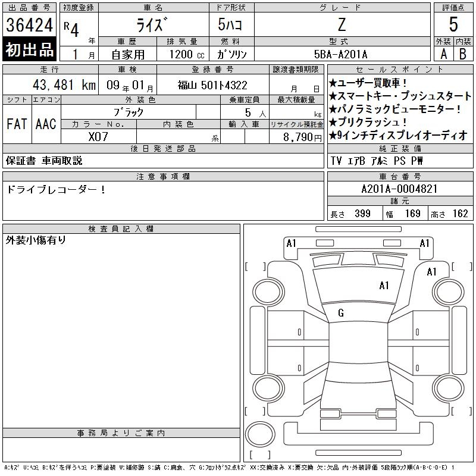
Task: Click the door shape value 5ハコ
Action: 230,24
